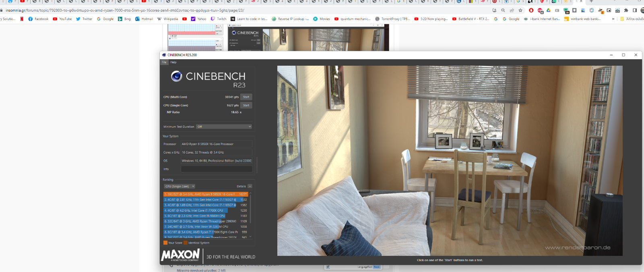Click the Processor field AMD Ryzen 9 5950X

217,144
